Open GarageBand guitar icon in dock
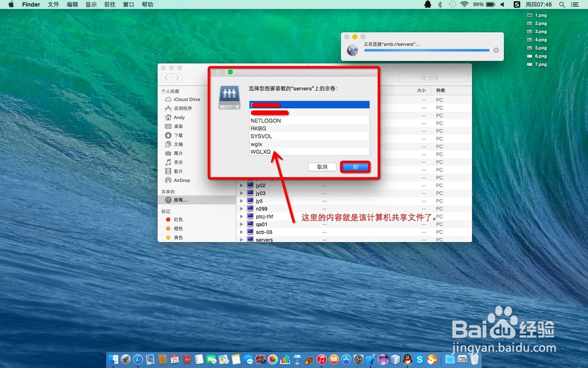The image size is (588, 368). tap(309, 359)
